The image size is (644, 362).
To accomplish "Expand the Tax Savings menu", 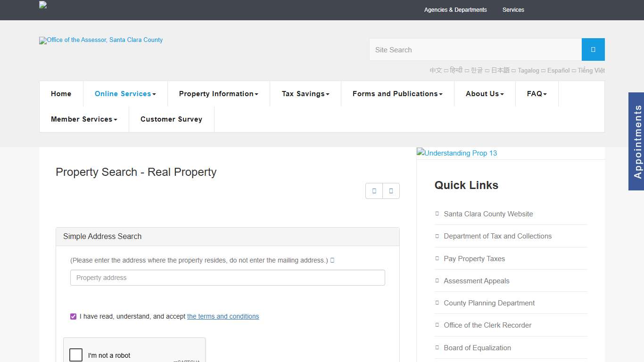I will tap(305, 94).
